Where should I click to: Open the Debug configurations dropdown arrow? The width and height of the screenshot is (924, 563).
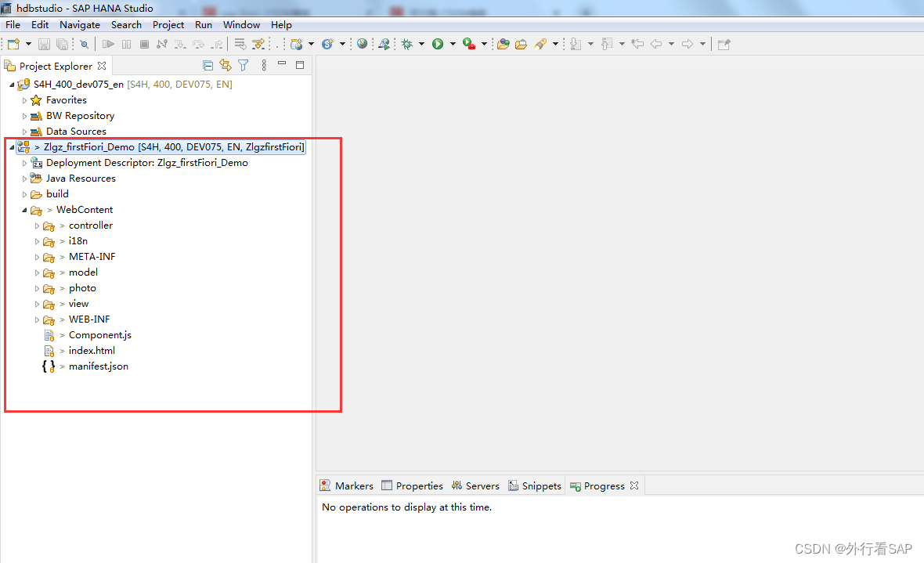click(x=421, y=44)
